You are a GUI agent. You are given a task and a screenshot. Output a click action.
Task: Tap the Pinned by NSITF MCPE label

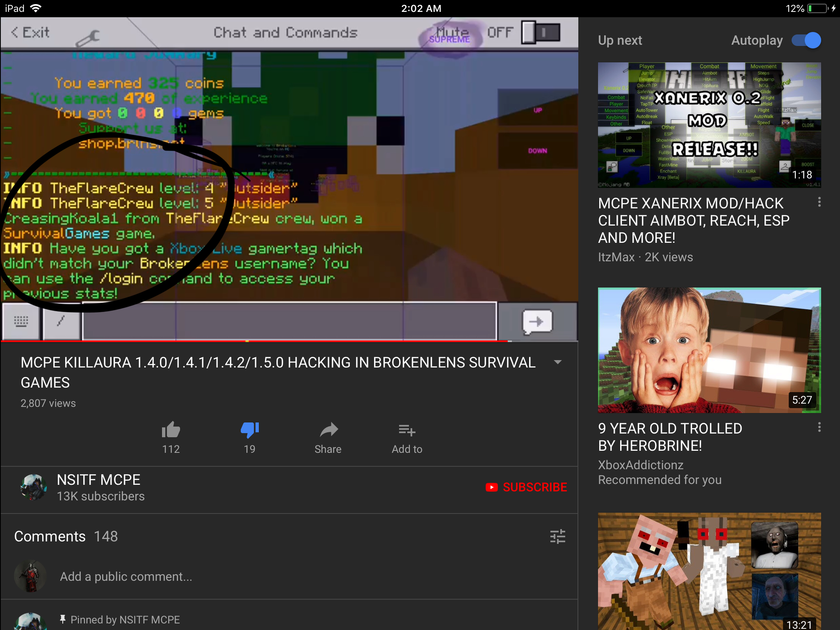point(125,619)
